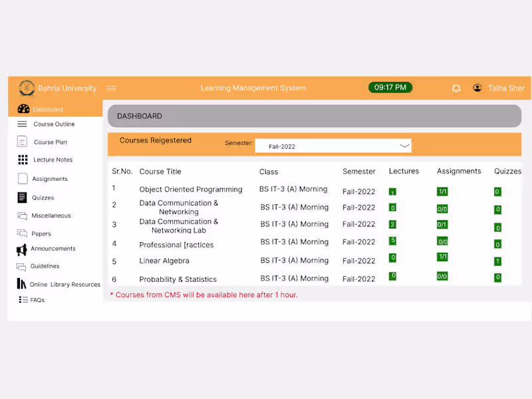Viewport: 532px width, 399px height.
Task: Click the Assignments column header
Action: click(459, 172)
